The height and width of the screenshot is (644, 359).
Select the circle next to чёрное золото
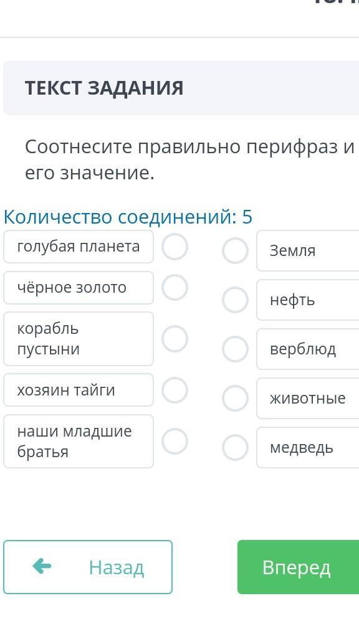click(175, 288)
